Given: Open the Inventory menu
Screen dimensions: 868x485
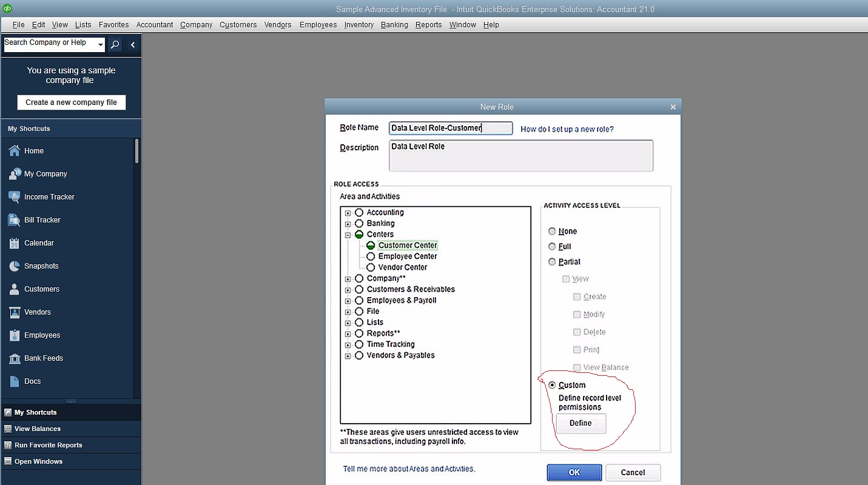Looking at the screenshot, I should [x=359, y=25].
